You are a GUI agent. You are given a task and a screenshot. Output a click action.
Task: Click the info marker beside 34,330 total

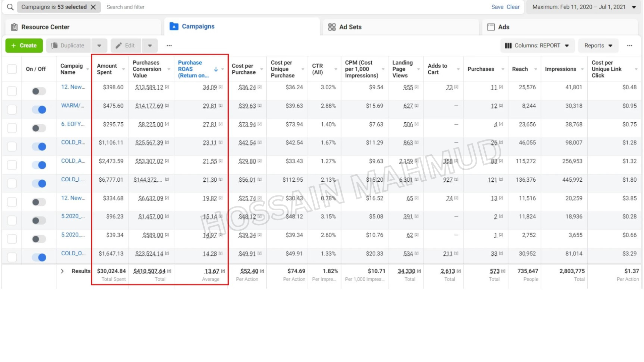pyautogui.click(x=419, y=271)
